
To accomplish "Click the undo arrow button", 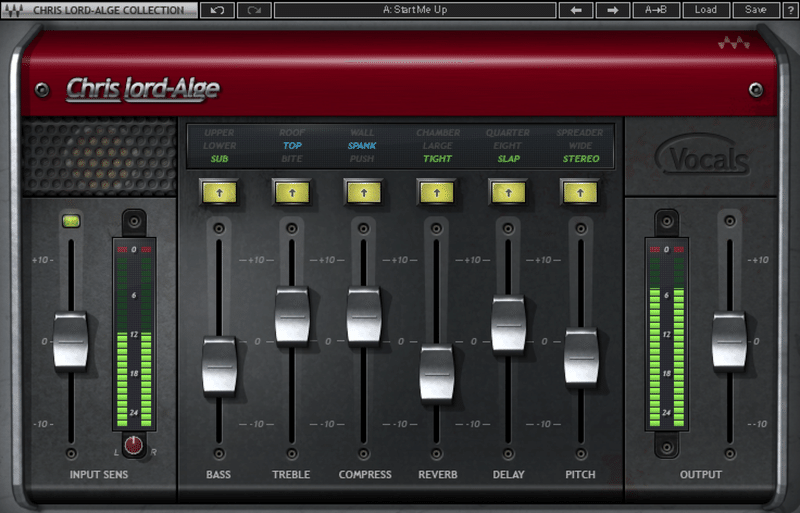I will (217, 10).
